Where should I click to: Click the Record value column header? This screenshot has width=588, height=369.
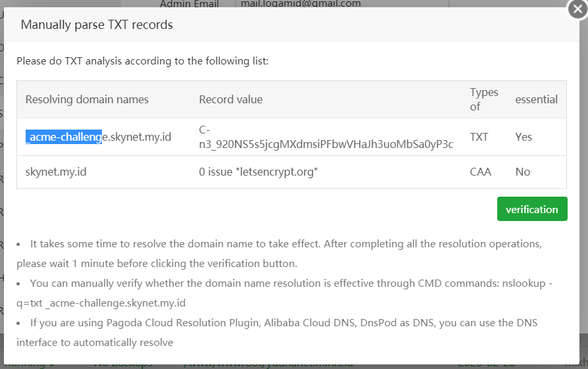pos(231,99)
